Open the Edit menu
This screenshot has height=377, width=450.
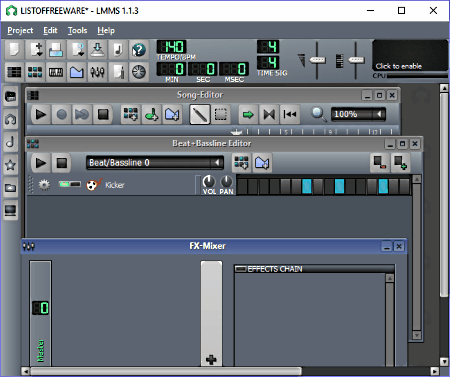[x=50, y=30]
